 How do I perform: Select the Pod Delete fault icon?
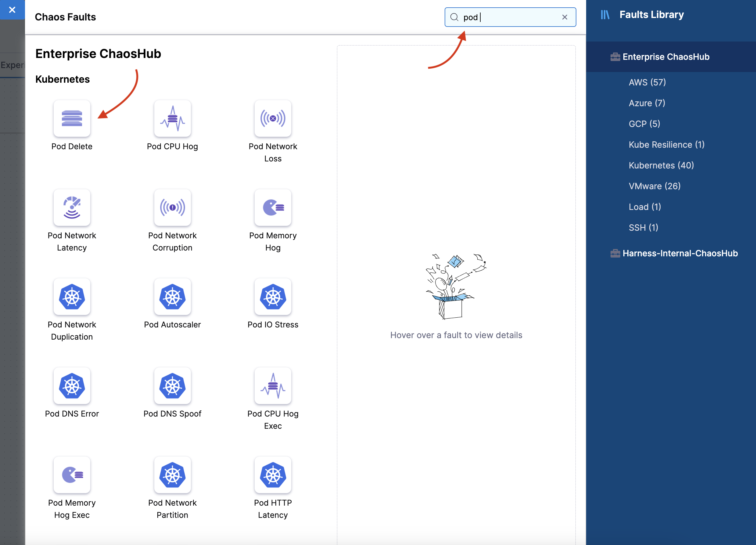pyautogui.click(x=72, y=118)
